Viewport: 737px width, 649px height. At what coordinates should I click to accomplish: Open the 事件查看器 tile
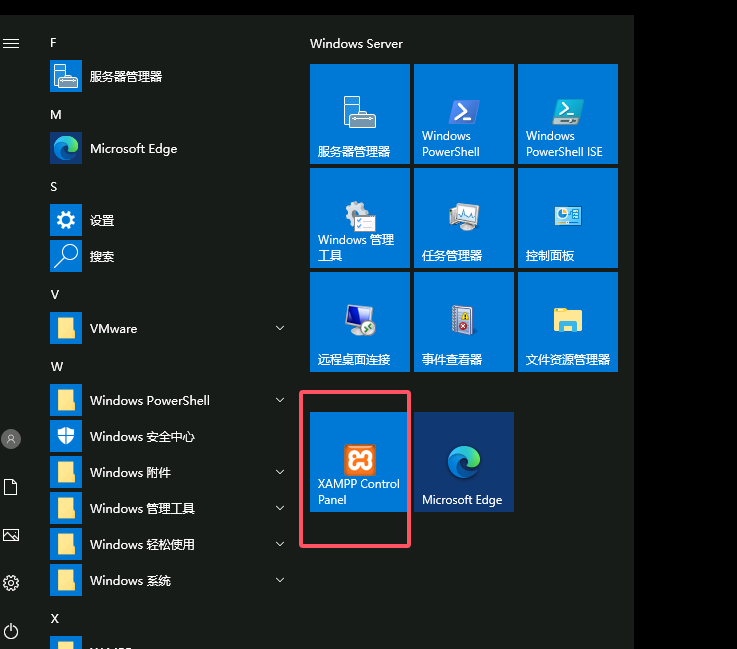click(x=463, y=322)
